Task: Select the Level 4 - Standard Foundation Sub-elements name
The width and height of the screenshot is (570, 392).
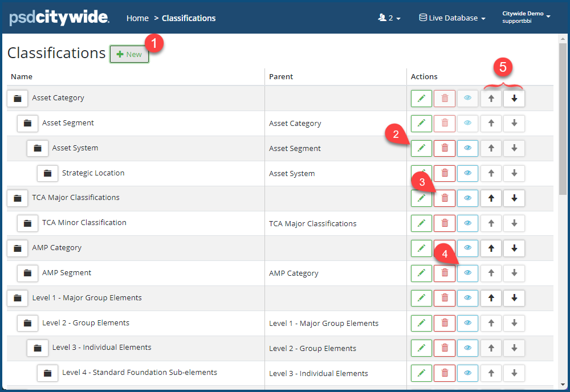Action: click(140, 373)
